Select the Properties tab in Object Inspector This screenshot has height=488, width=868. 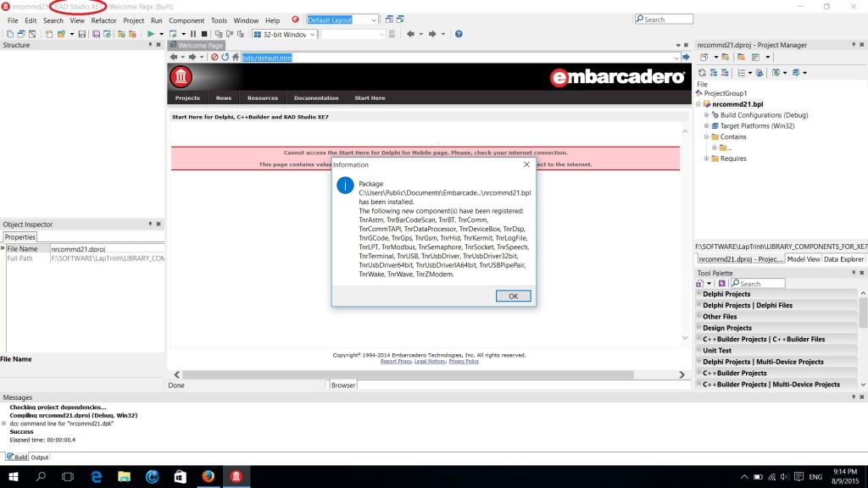(x=20, y=237)
